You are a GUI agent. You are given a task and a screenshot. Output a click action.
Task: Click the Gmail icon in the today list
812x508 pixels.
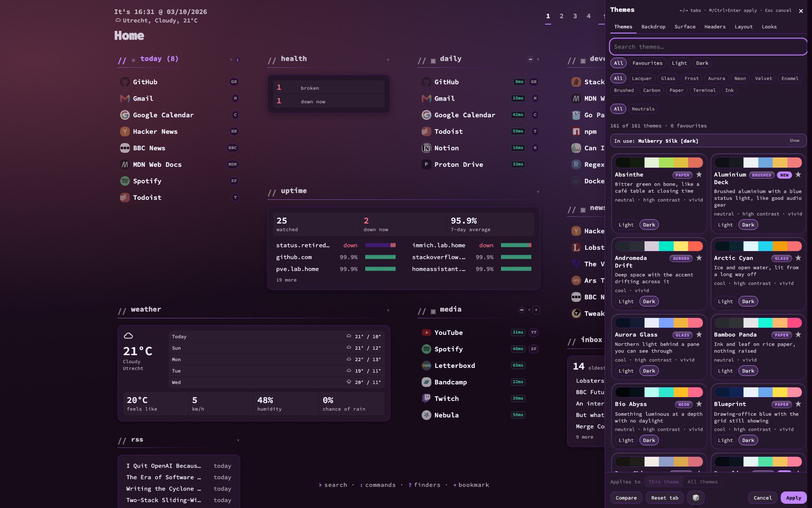point(125,99)
